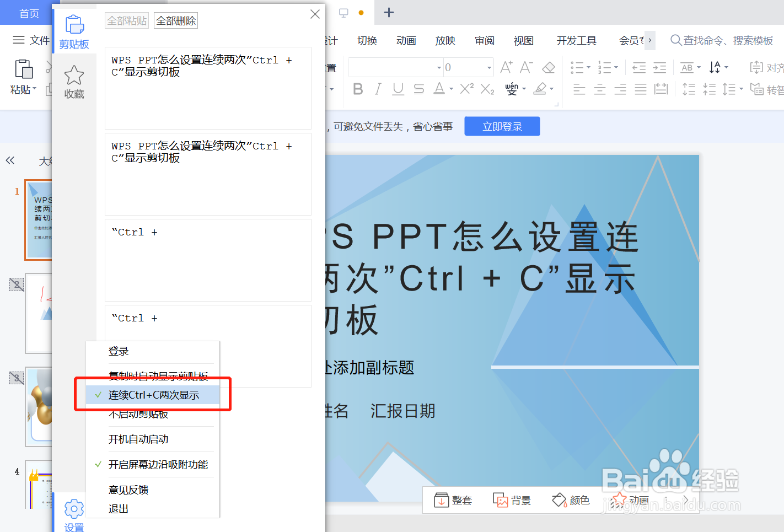Viewport: 784px width, 532px height.
Task: Collapse the slide panel with double chevron
Action: pyautogui.click(x=10, y=160)
